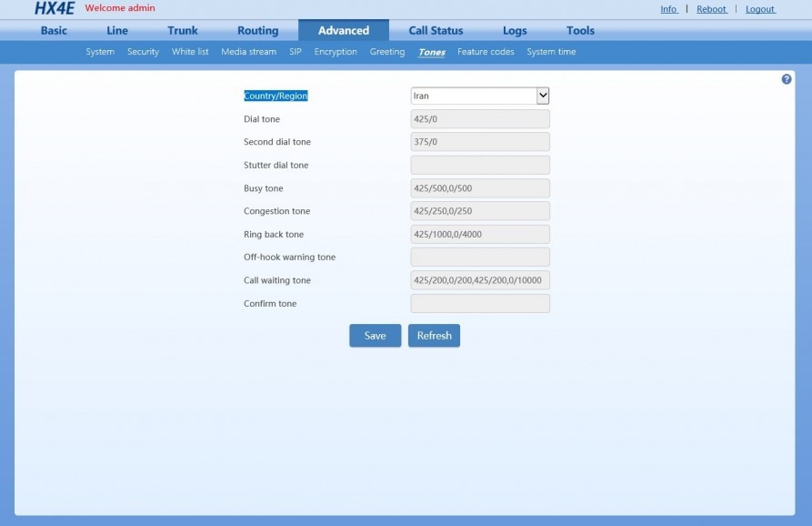Go to the White list submenu
This screenshot has width=812, height=526.
pyautogui.click(x=190, y=52)
